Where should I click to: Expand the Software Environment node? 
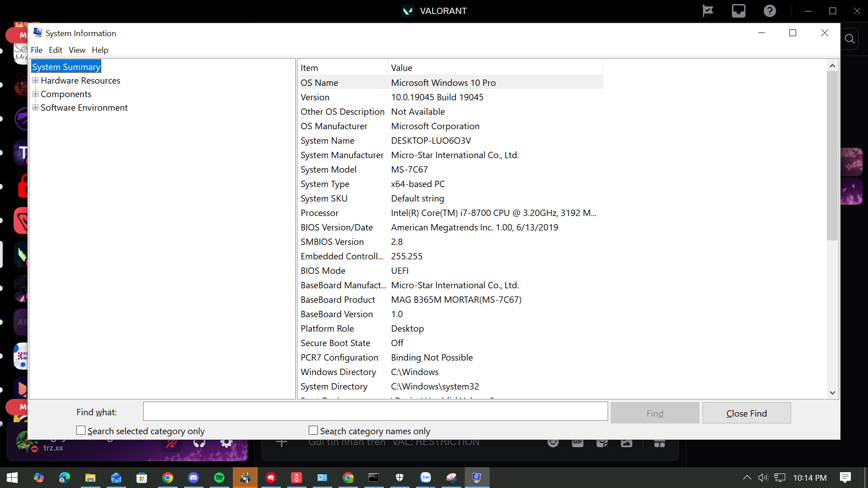(x=35, y=108)
